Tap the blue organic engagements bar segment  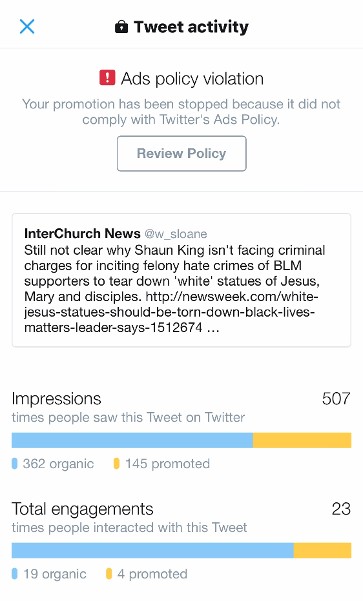153,550
